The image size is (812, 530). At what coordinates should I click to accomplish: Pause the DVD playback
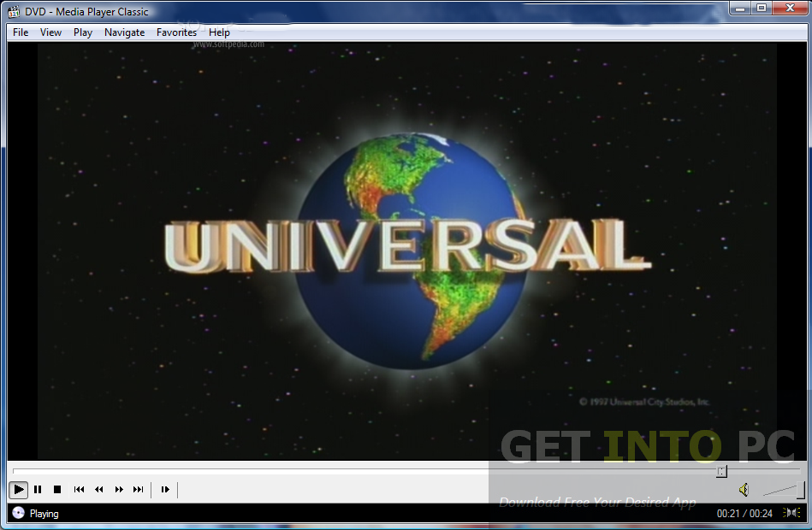click(38, 490)
